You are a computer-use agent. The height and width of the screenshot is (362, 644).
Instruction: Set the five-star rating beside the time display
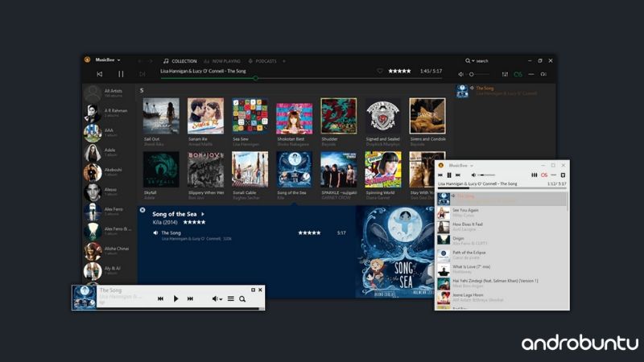click(x=399, y=71)
